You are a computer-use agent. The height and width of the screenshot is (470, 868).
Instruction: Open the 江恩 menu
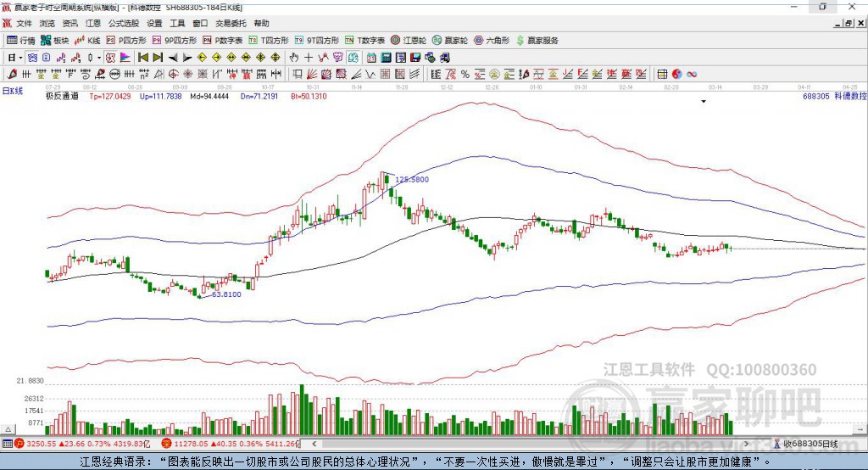point(92,23)
